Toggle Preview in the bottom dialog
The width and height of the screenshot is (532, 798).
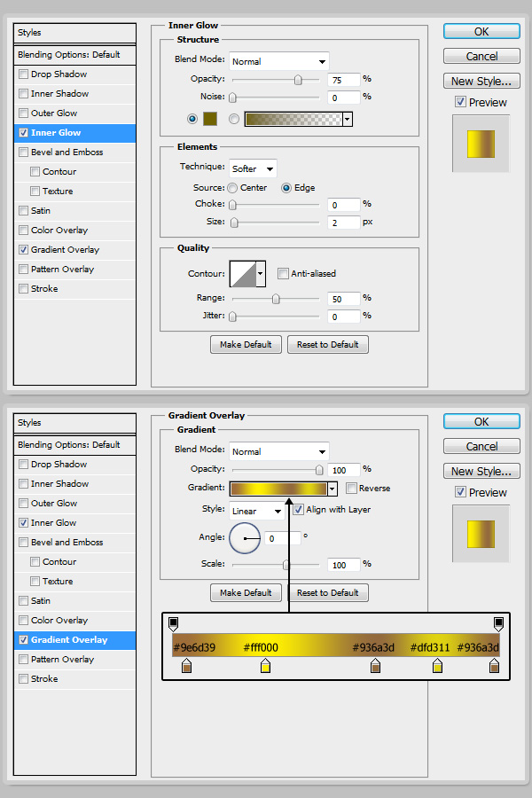[460, 492]
